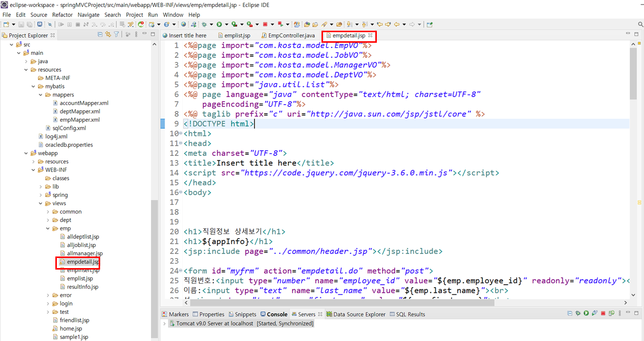Expand the login folder

(x=48, y=303)
